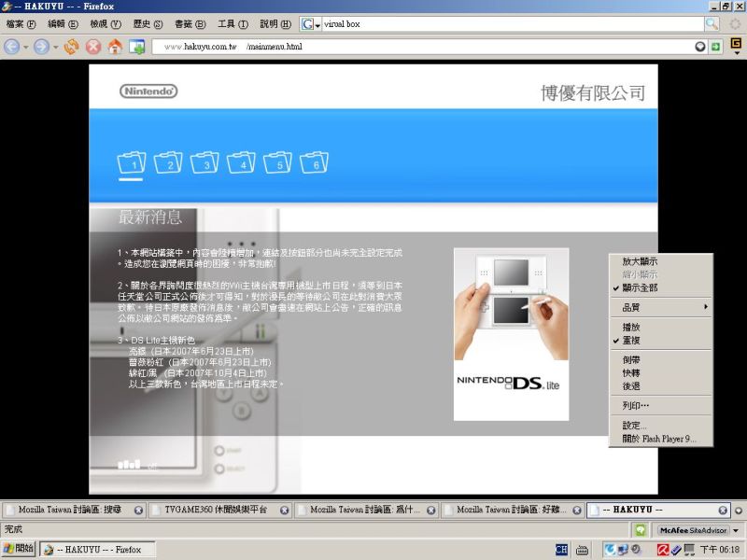Viewport: 747px width, 560px height.
Task: Click the new tab toolbar icon
Action: coord(136,47)
